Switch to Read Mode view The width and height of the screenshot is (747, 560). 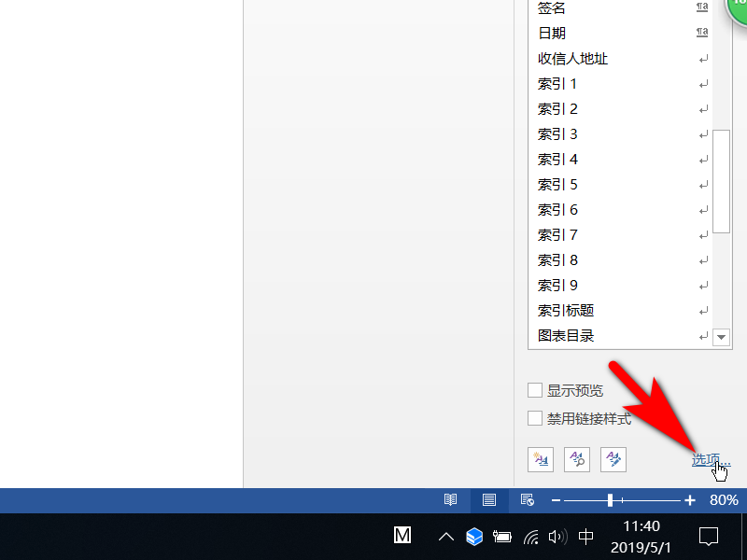tap(450, 500)
